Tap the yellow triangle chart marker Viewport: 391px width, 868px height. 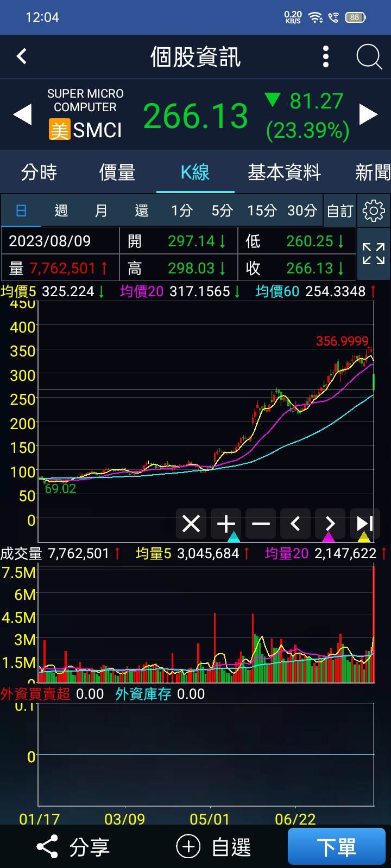point(364,537)
